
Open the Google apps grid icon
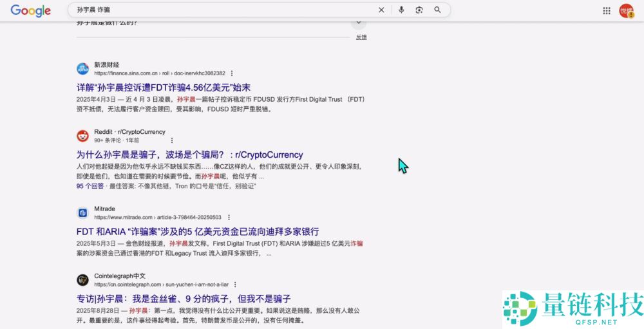click(607, 11)
